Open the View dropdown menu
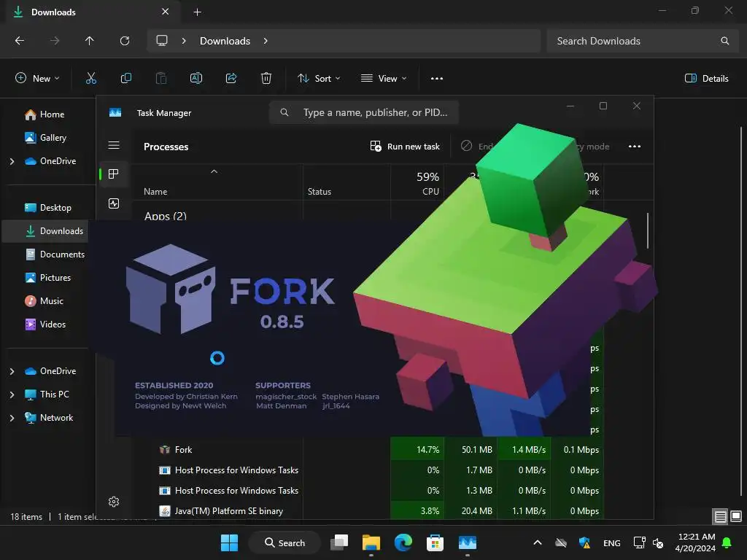Viewport: 747px width, 560px height. coord(384,79)
